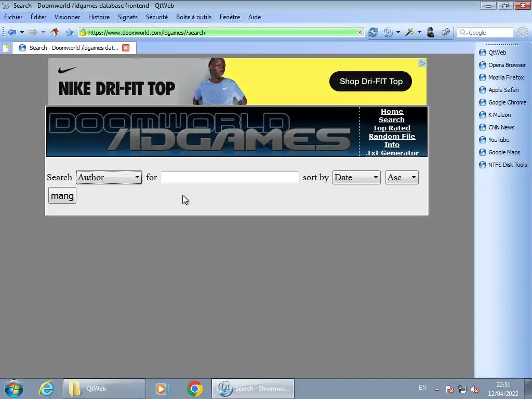Click the Info link
This screenshot has height=399, width=532.
[392, 144]
